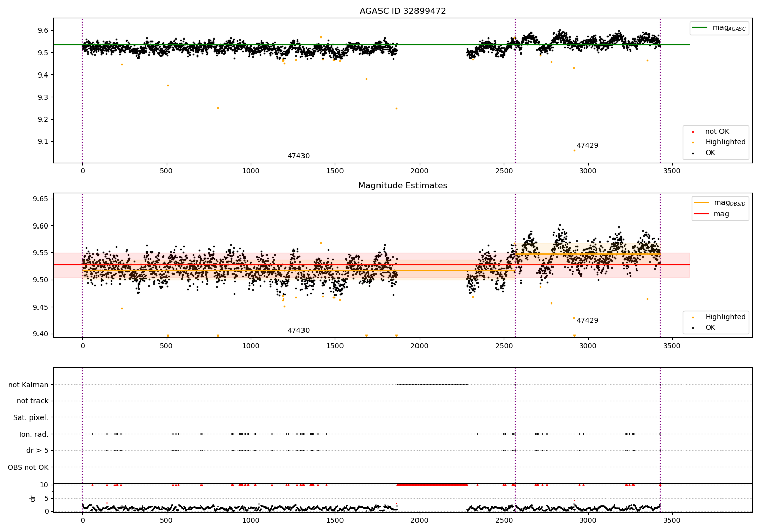Viewport: 760px width, 532px height.
Task: Click the 'Magnitude Estimates' plot title
Action: [403, 186]
